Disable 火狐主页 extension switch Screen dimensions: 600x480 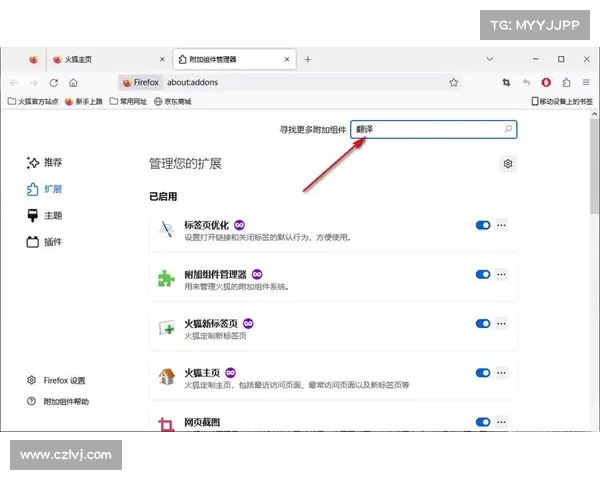click(x=483, y=373)
